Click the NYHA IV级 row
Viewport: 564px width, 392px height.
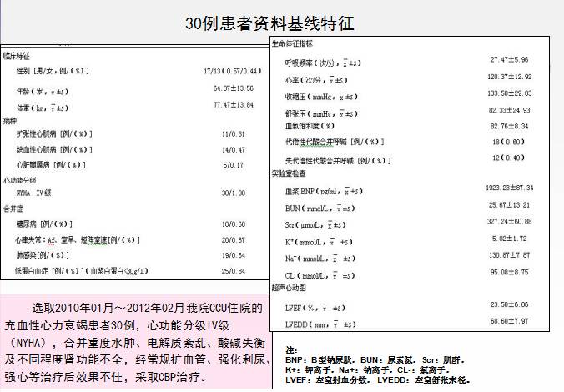pyautogui.click(x=35, y=192)
